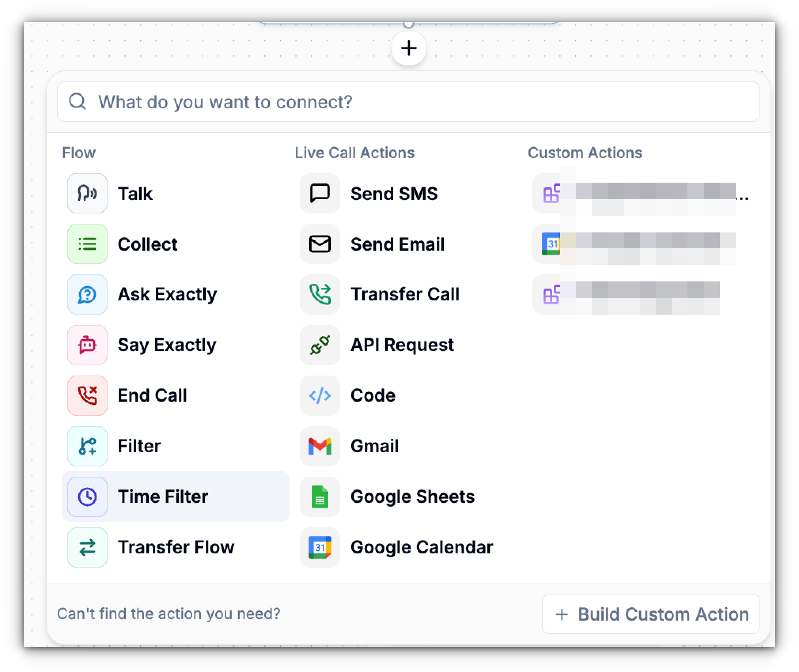Image resolution: width=799 pixels, height=672 pixels.
Task: Add the Send SMS action
Action: [394, 194]
